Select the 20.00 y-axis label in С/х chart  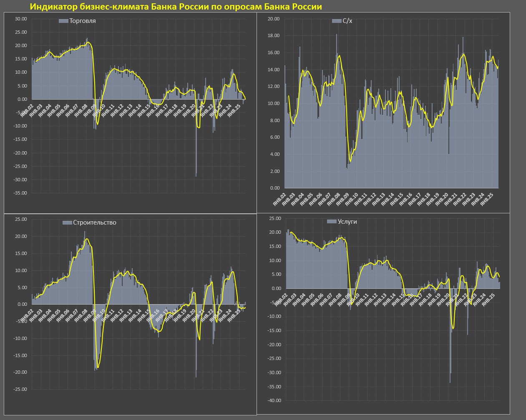(x=273, y=19)
